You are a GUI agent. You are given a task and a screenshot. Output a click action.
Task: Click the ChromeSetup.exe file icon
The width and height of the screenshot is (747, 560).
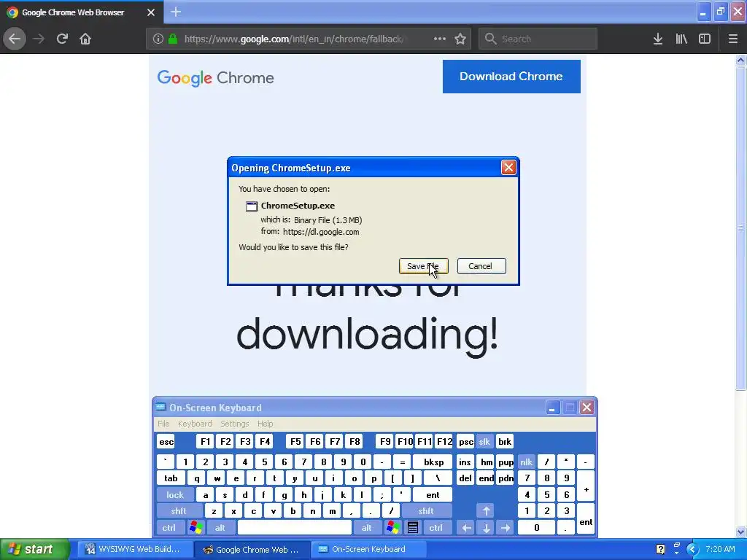click(252, 206)
